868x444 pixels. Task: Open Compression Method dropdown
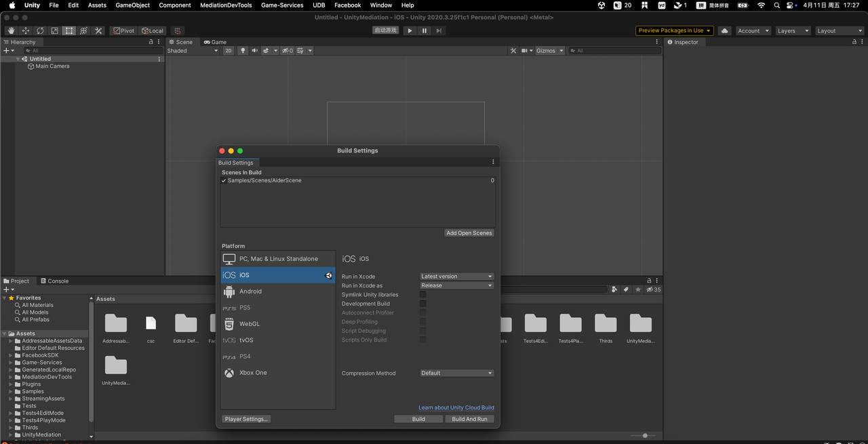click(x=456, y=373)
